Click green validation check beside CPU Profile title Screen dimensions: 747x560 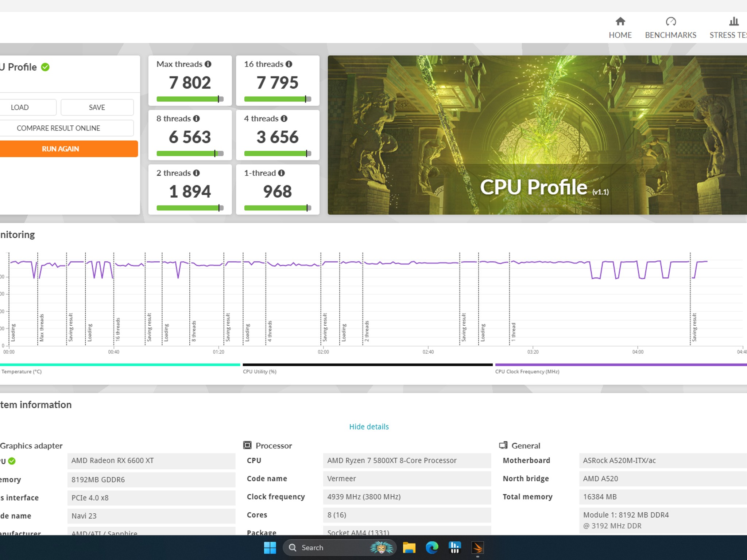pyautogui.click(x=45, y=67)
